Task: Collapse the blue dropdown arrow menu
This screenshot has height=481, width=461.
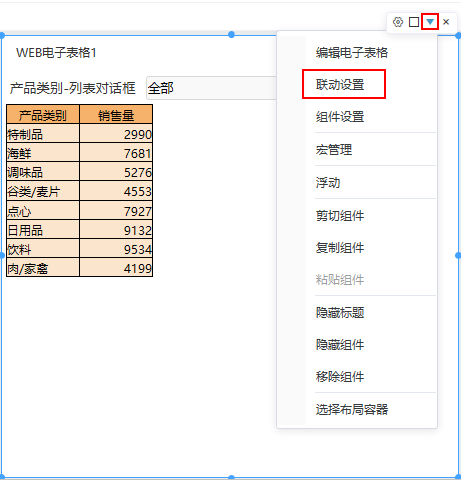Action: pyautogui.click(x=430, y=22)
